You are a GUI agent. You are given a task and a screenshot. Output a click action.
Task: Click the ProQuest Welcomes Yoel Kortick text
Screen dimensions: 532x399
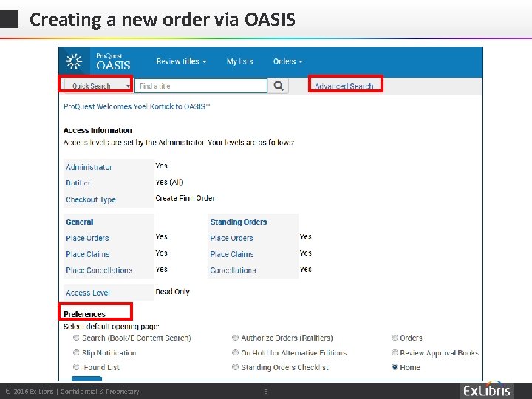[137, 106]
